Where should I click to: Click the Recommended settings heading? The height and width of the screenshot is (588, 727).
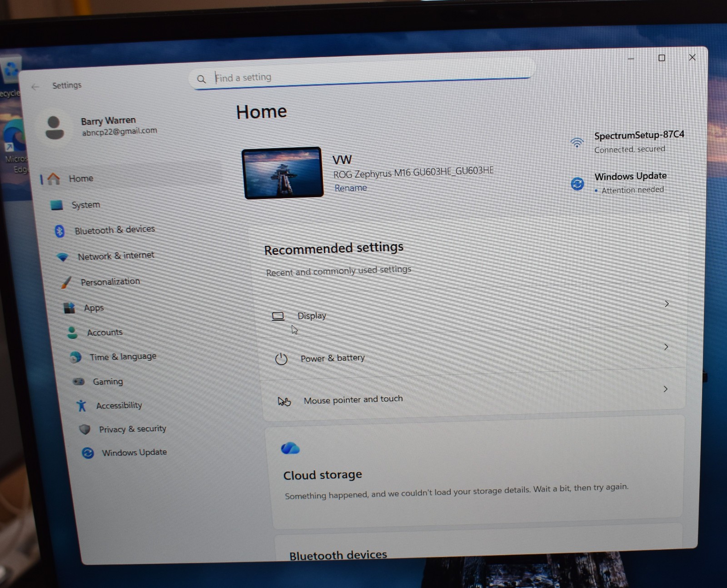point(334,249)
